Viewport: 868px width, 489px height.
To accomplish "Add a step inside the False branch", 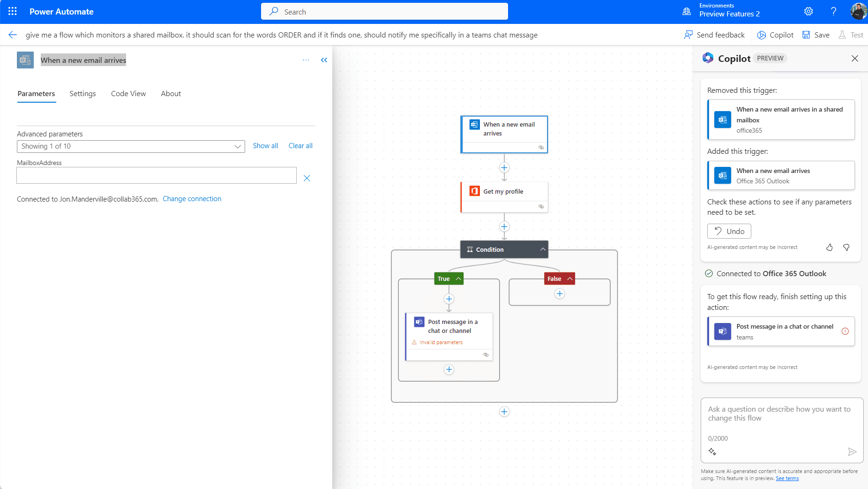I will (x=559, y=294).
